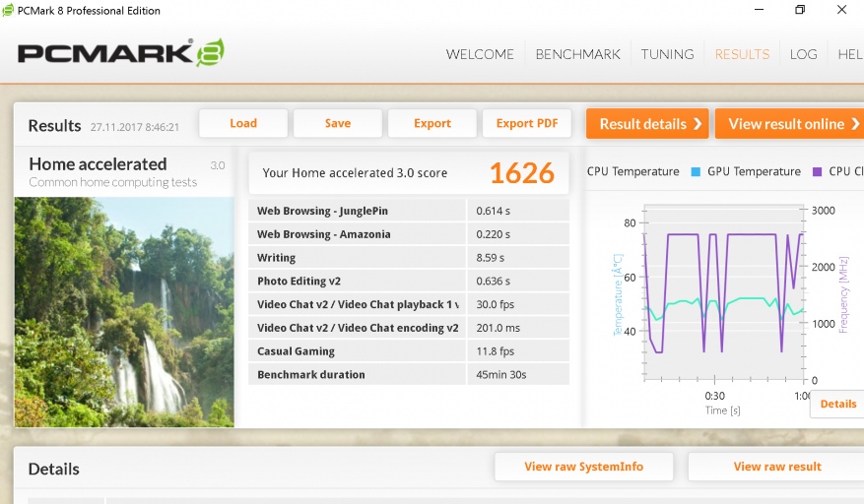Click the Home accelerated heading

coord(98,164)
